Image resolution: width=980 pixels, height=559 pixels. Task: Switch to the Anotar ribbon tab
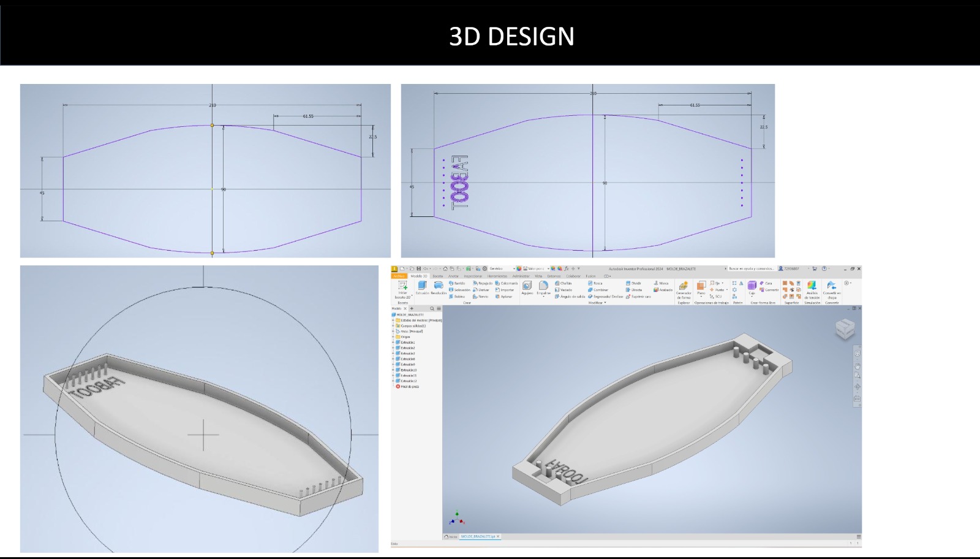pos(453,276)
